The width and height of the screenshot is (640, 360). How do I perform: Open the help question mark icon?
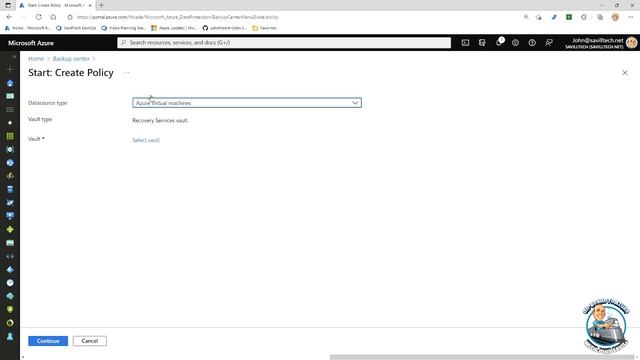(532, 42)
